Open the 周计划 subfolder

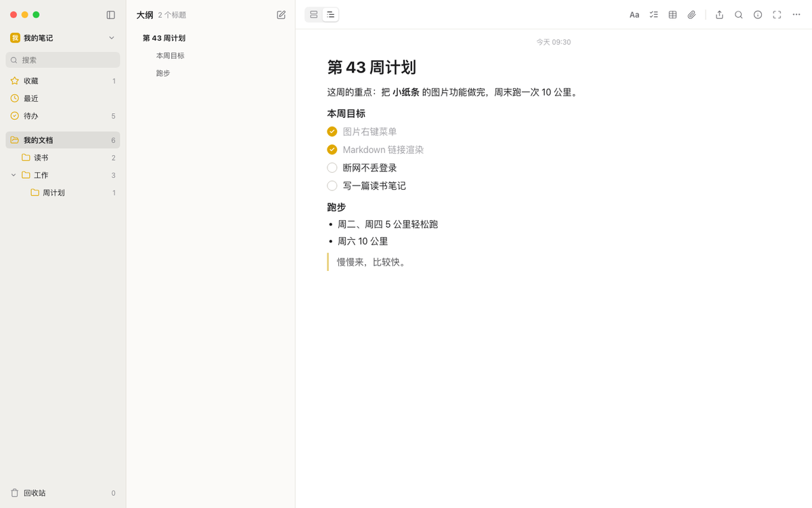(x=63, y=193)
